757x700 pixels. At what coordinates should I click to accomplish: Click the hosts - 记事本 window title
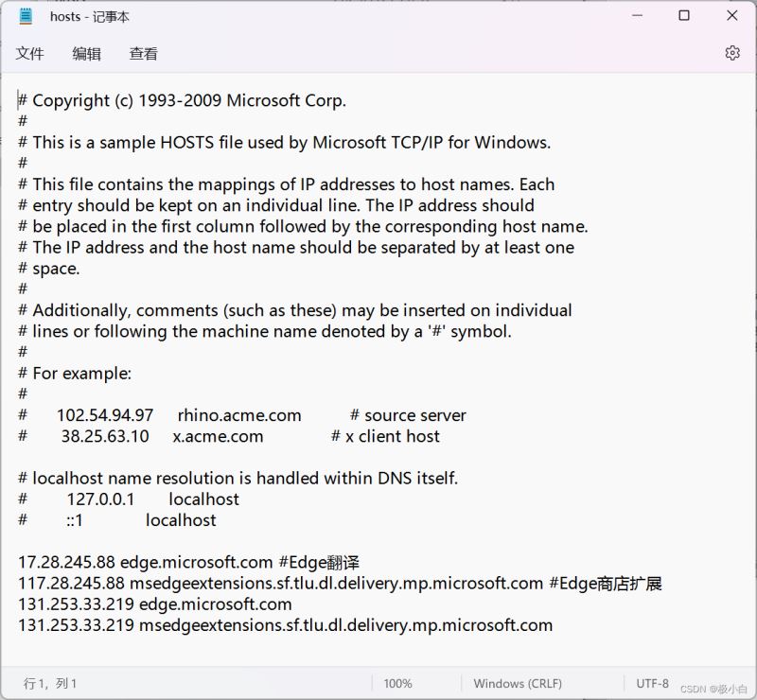[x=90, y=16]
